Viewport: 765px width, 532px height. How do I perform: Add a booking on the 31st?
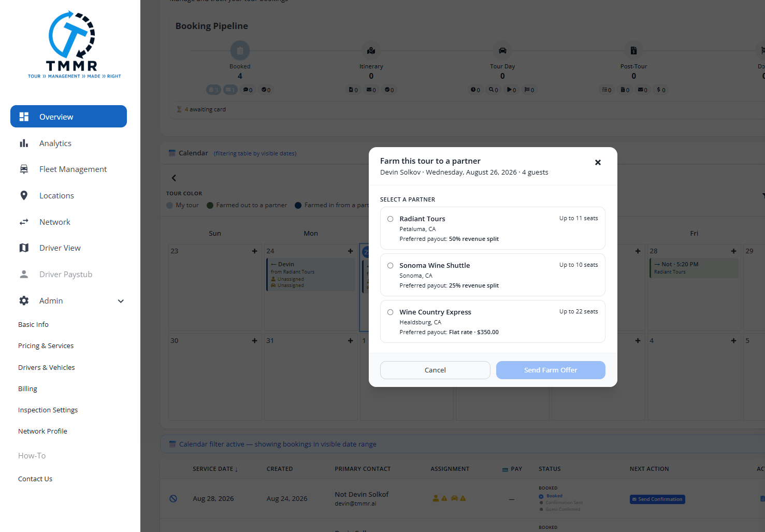(350, 341)
